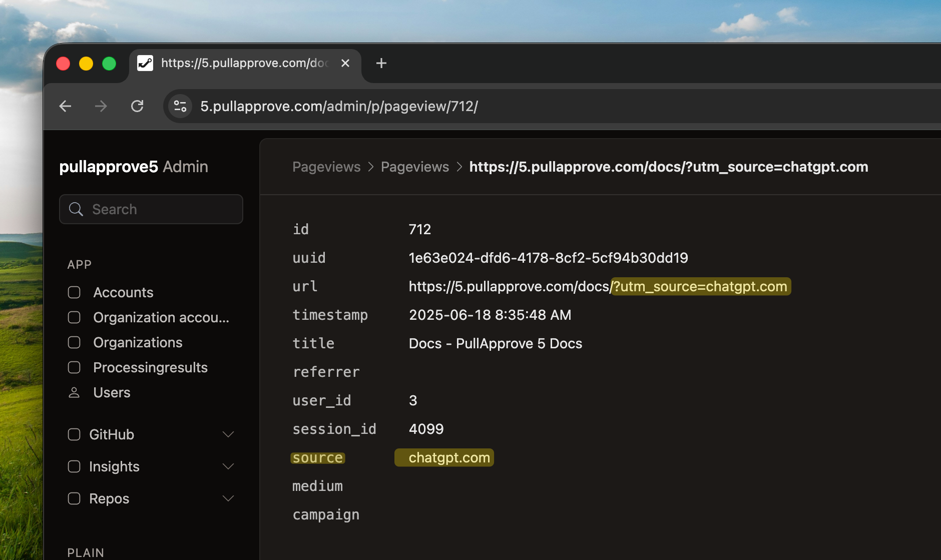This screenshot has width=941, height=560.
Task: Open a new browser tab
Action: [x=381, y=64]
